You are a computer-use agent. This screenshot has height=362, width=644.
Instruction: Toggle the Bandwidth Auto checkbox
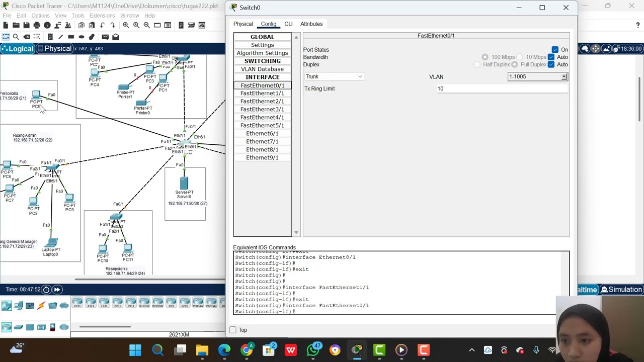[x=551, y=57]
